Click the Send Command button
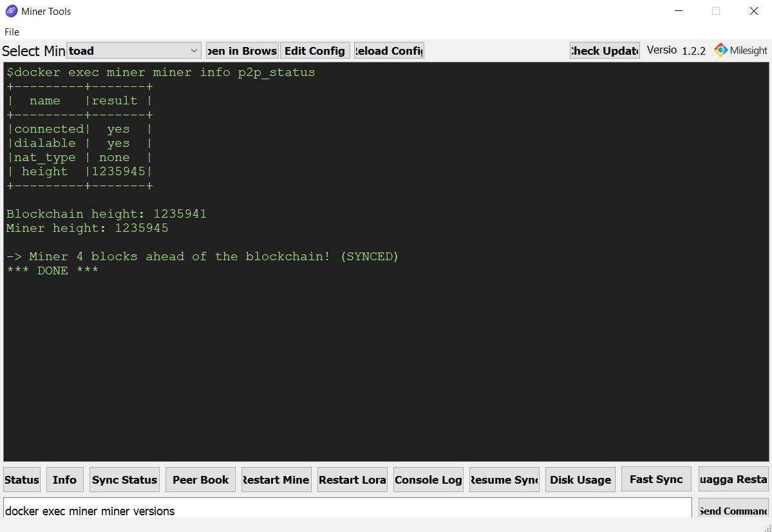Viewport: 772px width, 532px height. tap(733, 508)
